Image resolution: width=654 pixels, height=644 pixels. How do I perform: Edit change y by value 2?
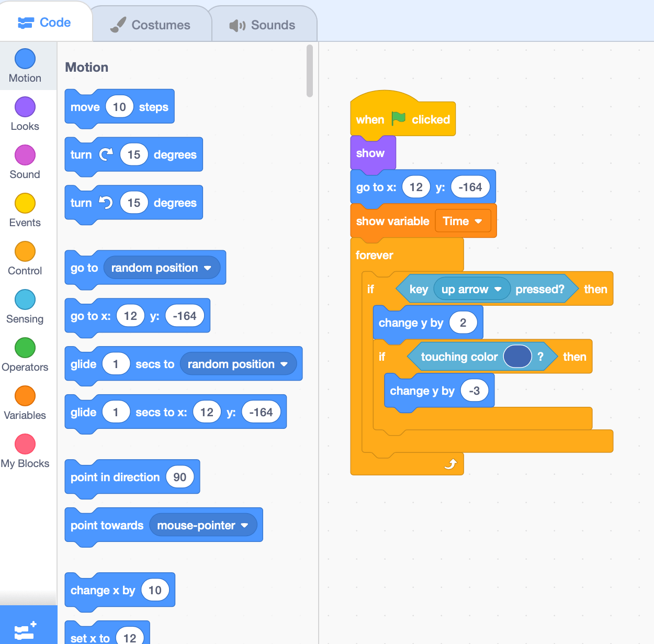[x=463, y=323]
